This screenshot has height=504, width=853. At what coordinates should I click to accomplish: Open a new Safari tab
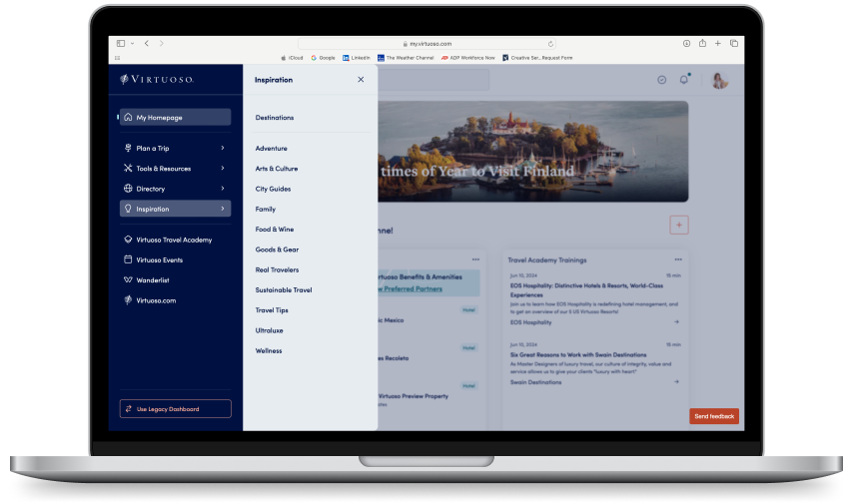[718, 44]
